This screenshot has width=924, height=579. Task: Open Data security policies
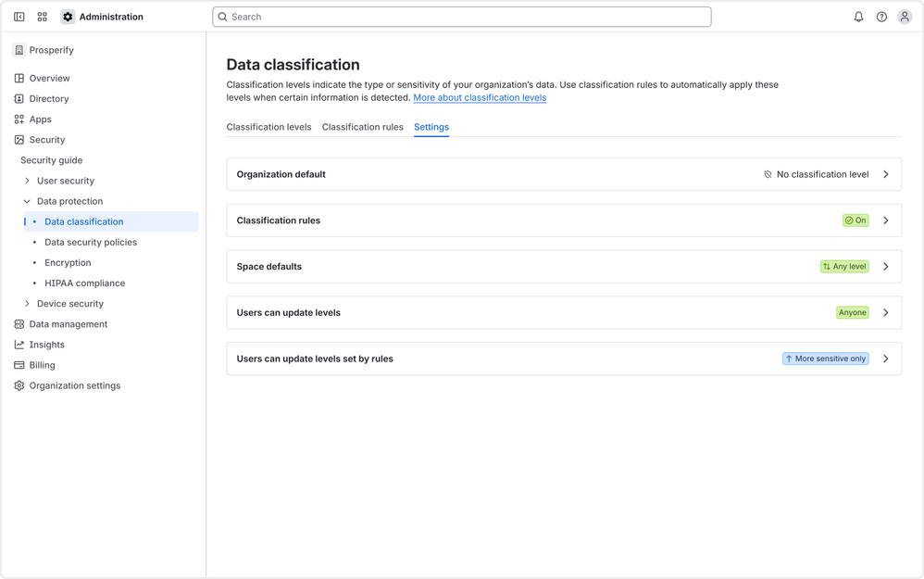pyautogui.click(x=91, y=243)
